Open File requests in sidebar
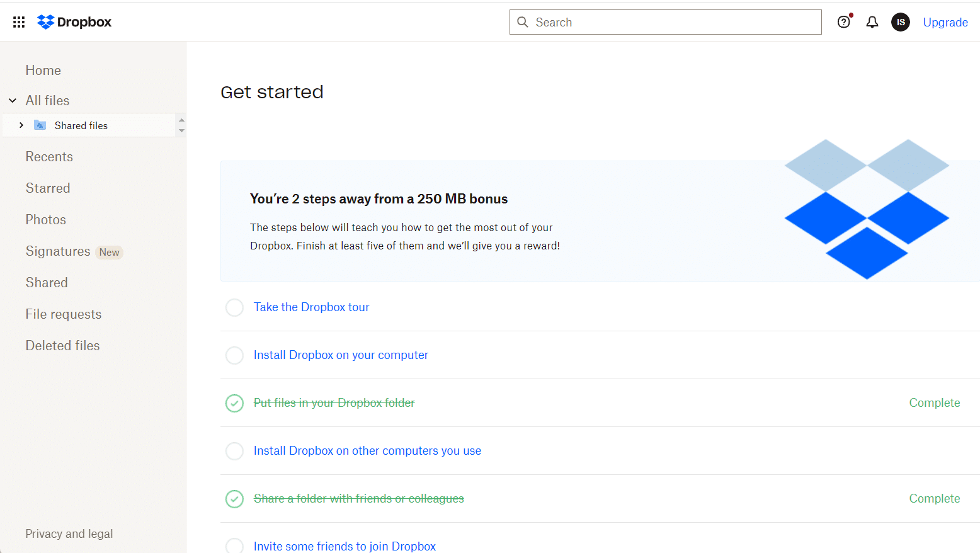 pyautogui.click(x=64, y=314)
